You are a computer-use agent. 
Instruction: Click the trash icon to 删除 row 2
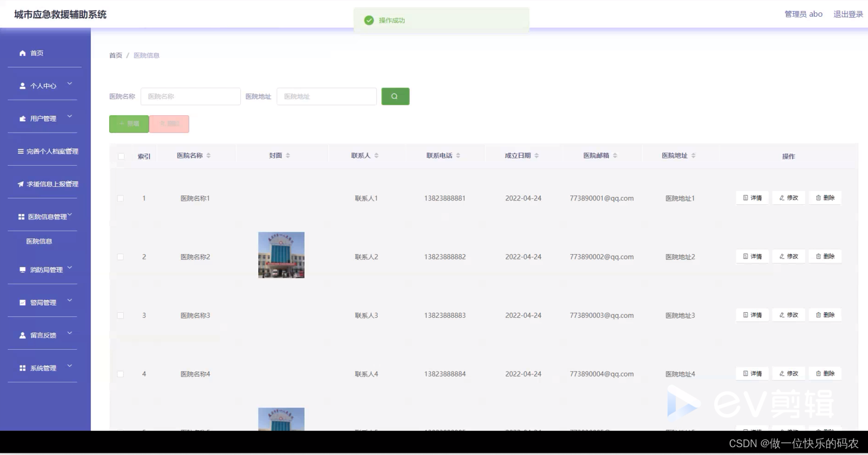click(x=824, y=256)
